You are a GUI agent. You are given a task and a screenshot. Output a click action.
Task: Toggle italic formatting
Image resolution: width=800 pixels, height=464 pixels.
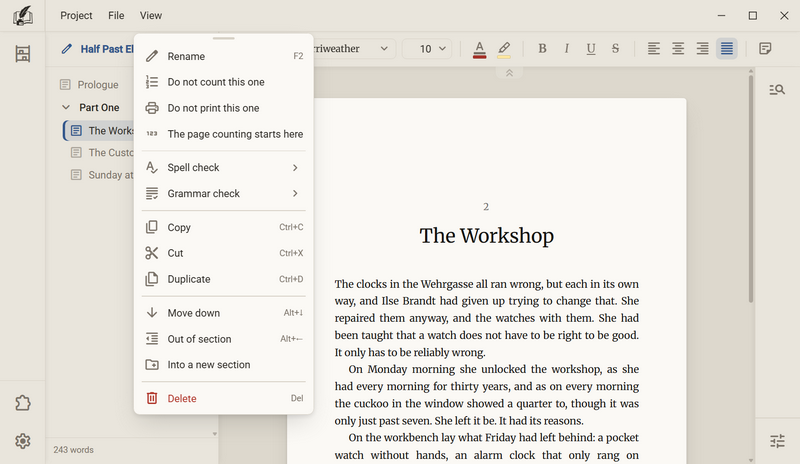click(566, 48)
